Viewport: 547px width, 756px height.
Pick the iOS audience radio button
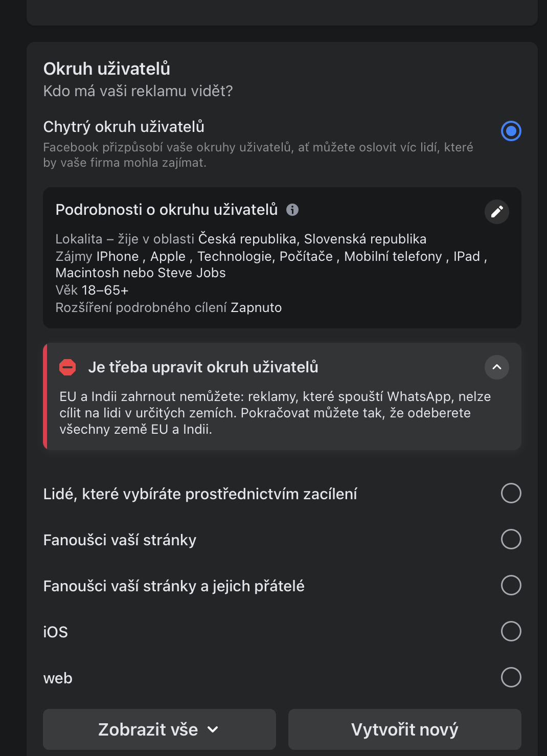click(511, 631)
